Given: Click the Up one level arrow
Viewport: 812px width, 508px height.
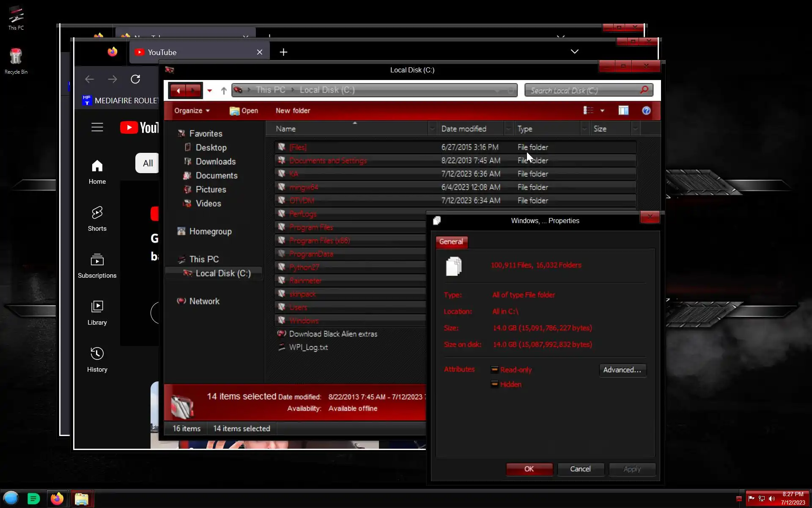Looking at the screenshot, I should coord(224,90).
